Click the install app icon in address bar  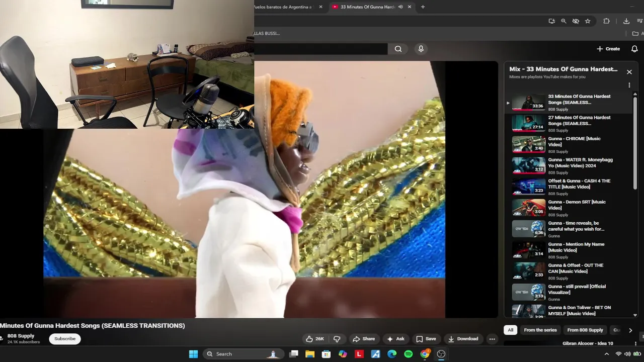coord(552,21)
